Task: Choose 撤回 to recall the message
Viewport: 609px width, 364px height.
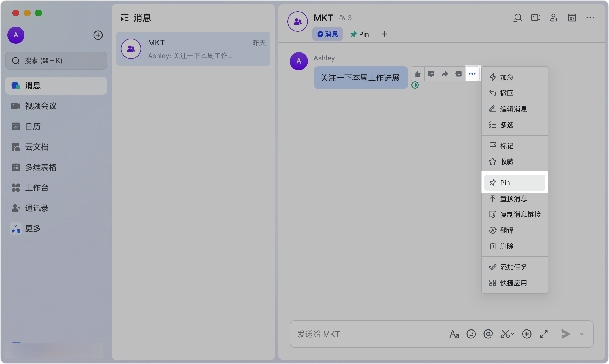Action: click(x=515, y=93)
